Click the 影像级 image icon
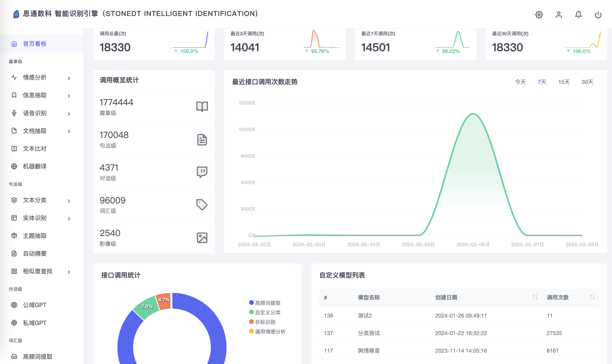The width and height of the screenshot is (612, 364). click(x=202, y=238)
